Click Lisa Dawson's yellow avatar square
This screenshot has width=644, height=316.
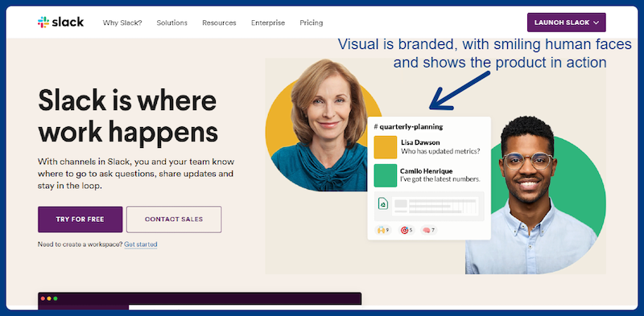(386, 147)
